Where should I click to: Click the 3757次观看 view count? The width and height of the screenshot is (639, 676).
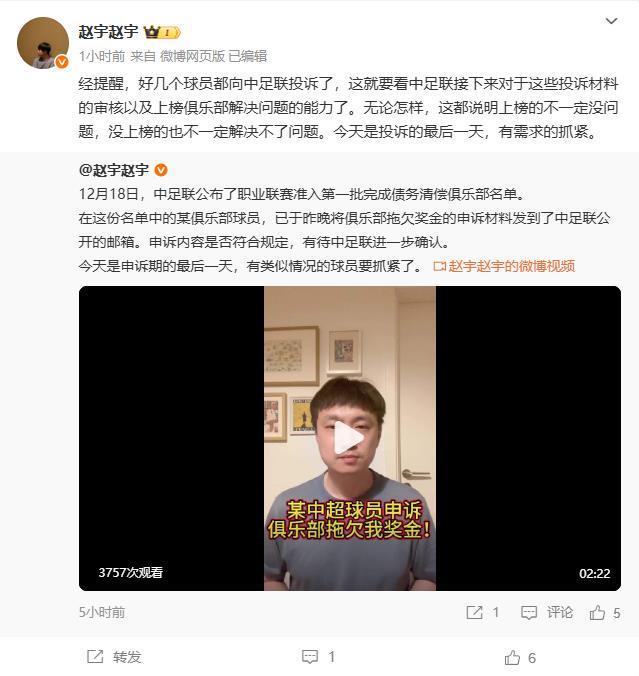coord(131,573)
